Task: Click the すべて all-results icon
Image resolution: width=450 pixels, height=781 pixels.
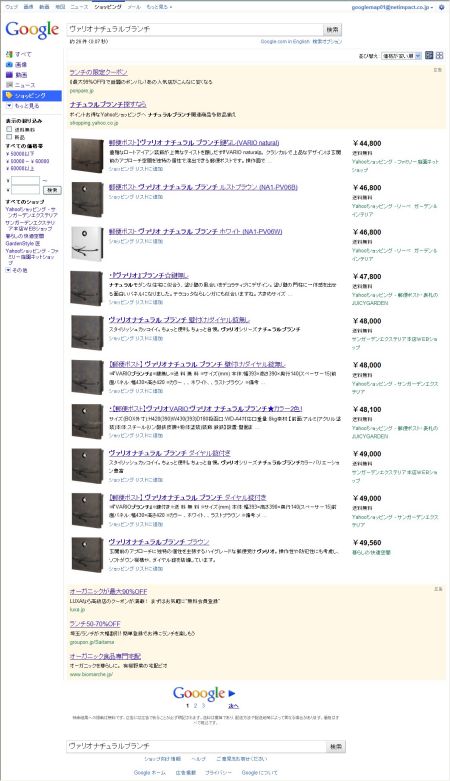Action: (9, 54)
